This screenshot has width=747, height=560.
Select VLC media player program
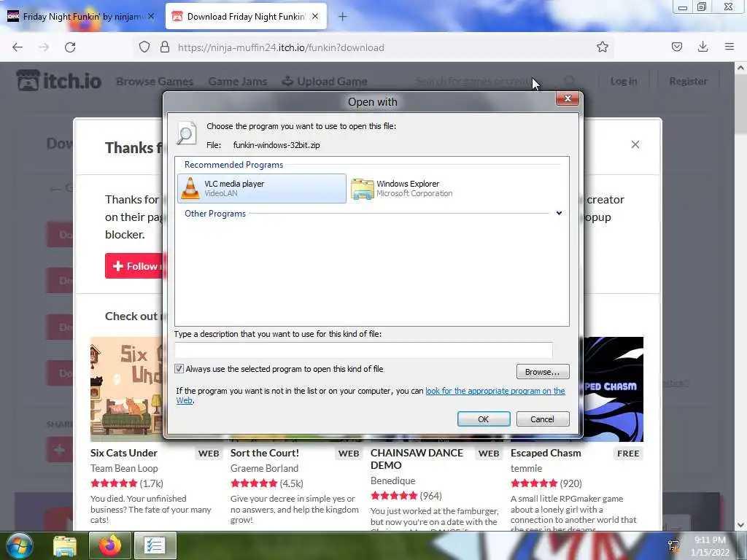(x=262, y=188)
